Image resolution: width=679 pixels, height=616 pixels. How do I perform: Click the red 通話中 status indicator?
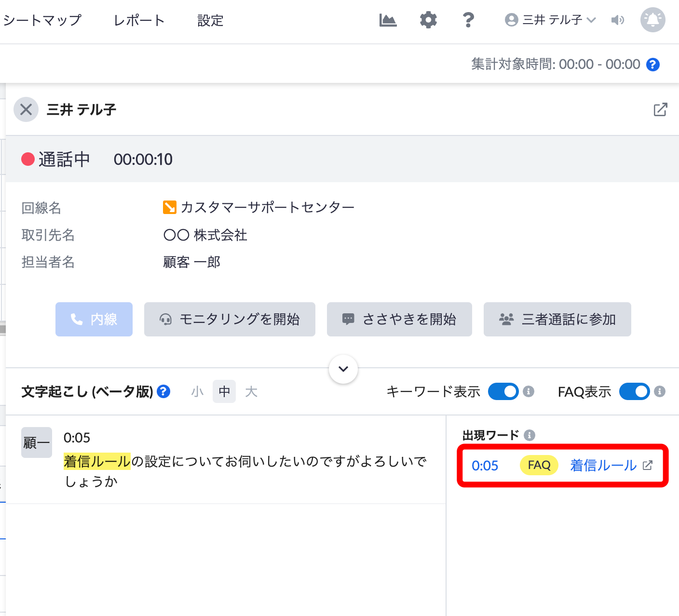tap(28, 159)
